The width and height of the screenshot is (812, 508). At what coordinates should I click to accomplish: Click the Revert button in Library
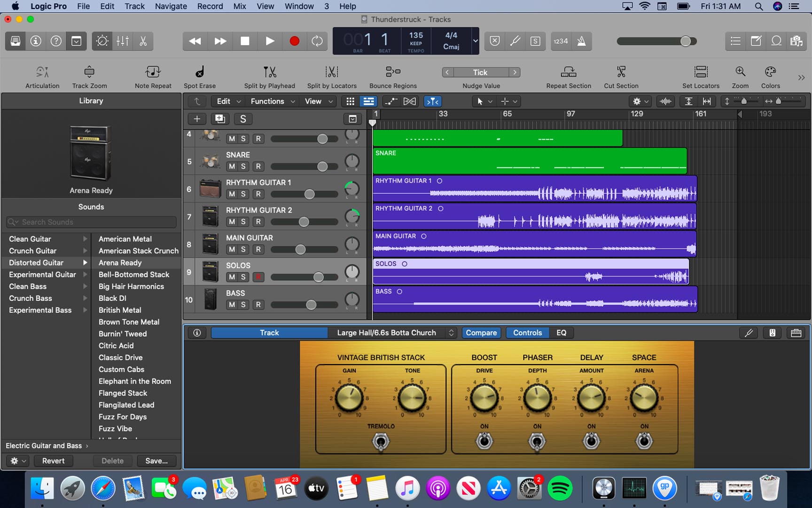(53, 461)
